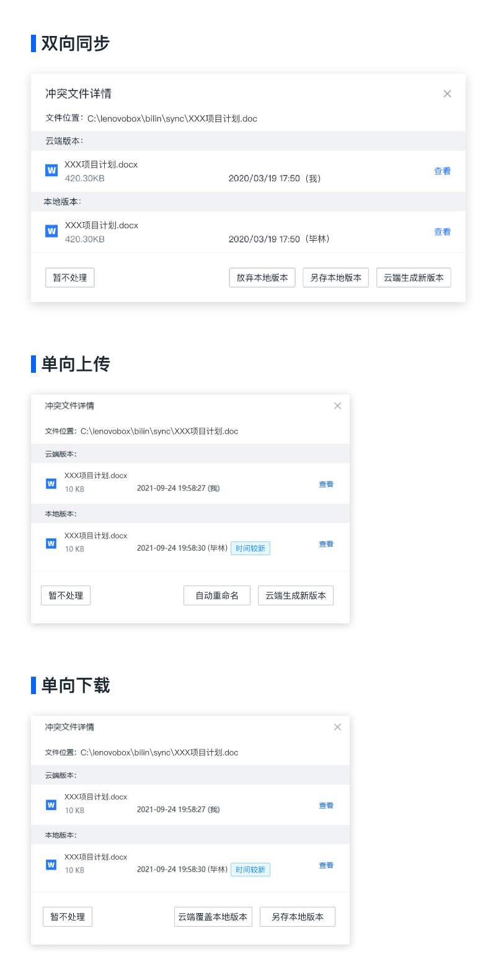The height and width of the screenshot is (980, 496).
Task: Click 2021-09-24 19:58:27 (我) in 单向下载
Action: click(x=179, y=809)
